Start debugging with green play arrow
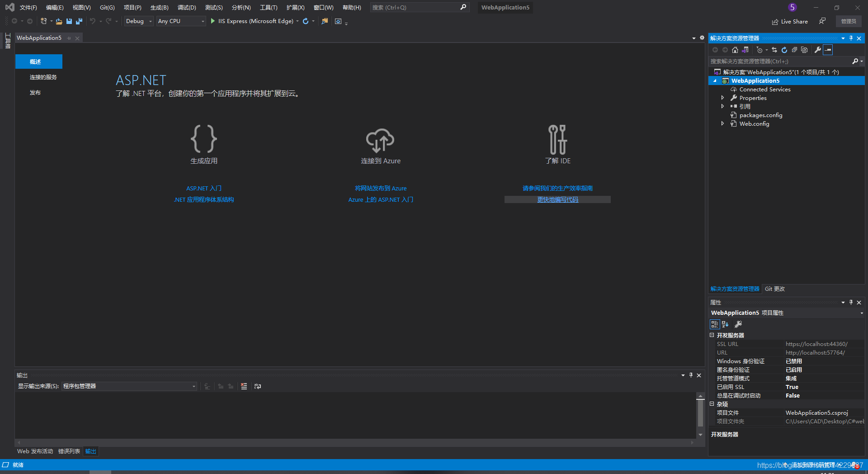Screen dimensions: 868x474 [212, 21]
